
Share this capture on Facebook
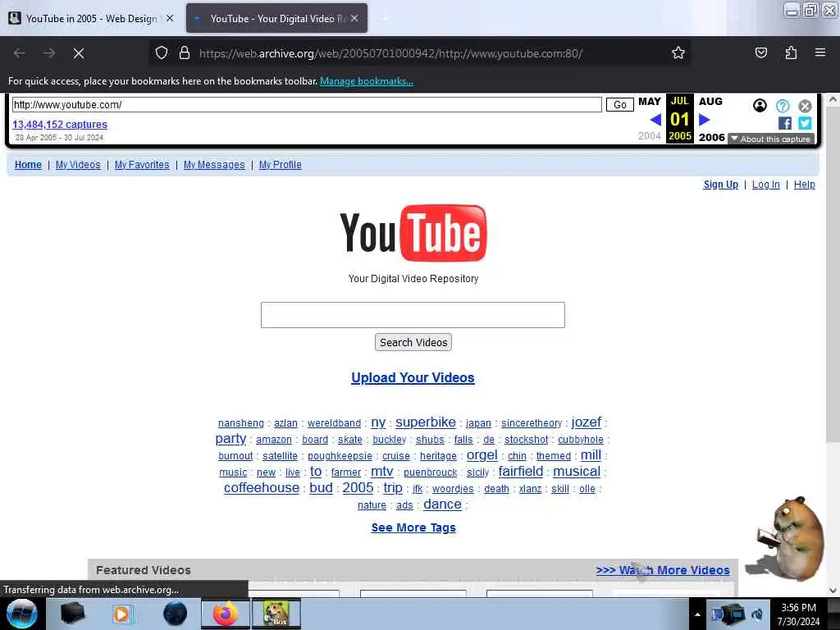point(785,123)
